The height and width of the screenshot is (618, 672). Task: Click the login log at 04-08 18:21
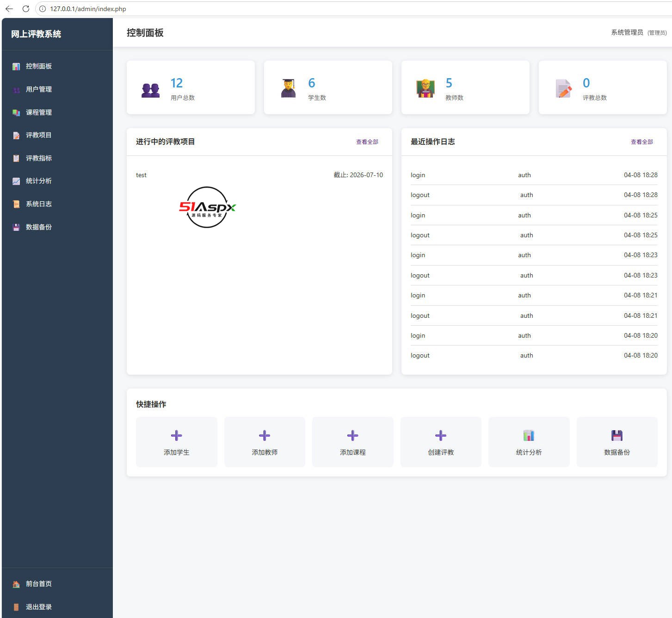click(x=534, y=295)
